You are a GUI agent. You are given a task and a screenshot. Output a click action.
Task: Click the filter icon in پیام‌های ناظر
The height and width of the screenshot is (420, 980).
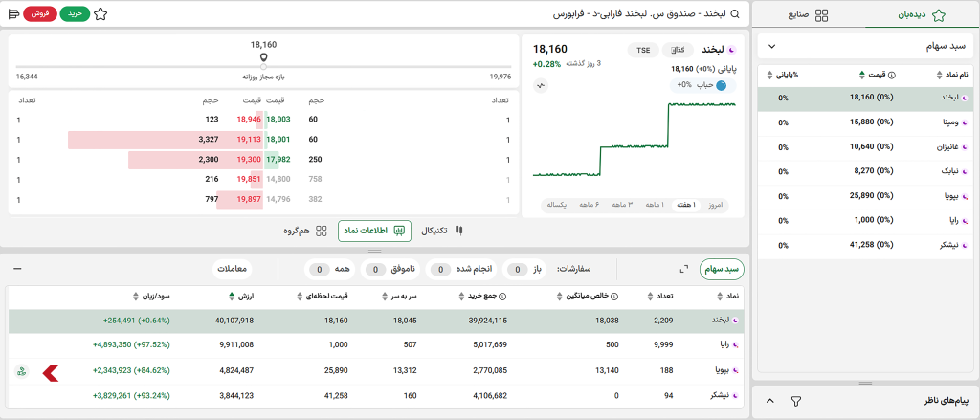click(795, 399)
